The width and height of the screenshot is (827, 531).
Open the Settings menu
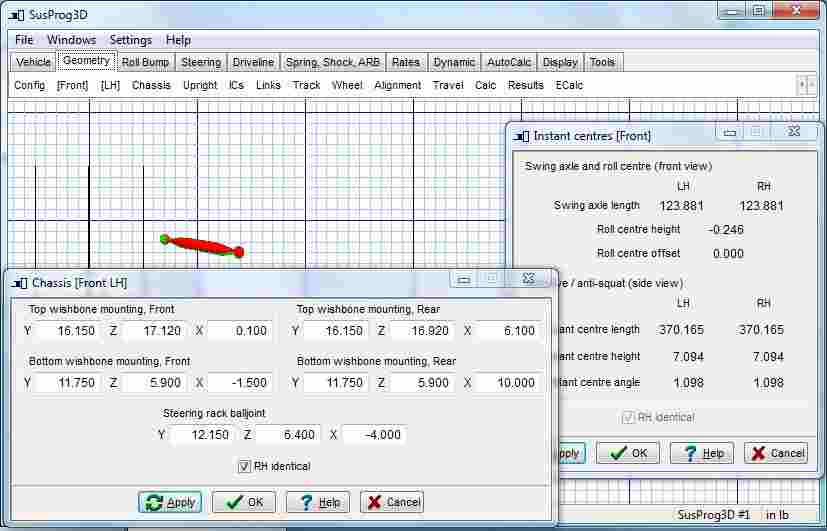[x=131, y=40]
